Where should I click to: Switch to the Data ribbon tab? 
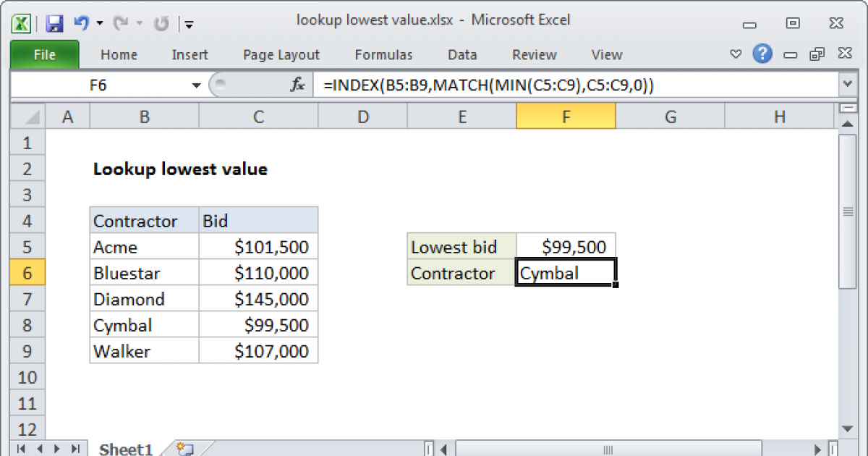462,54
